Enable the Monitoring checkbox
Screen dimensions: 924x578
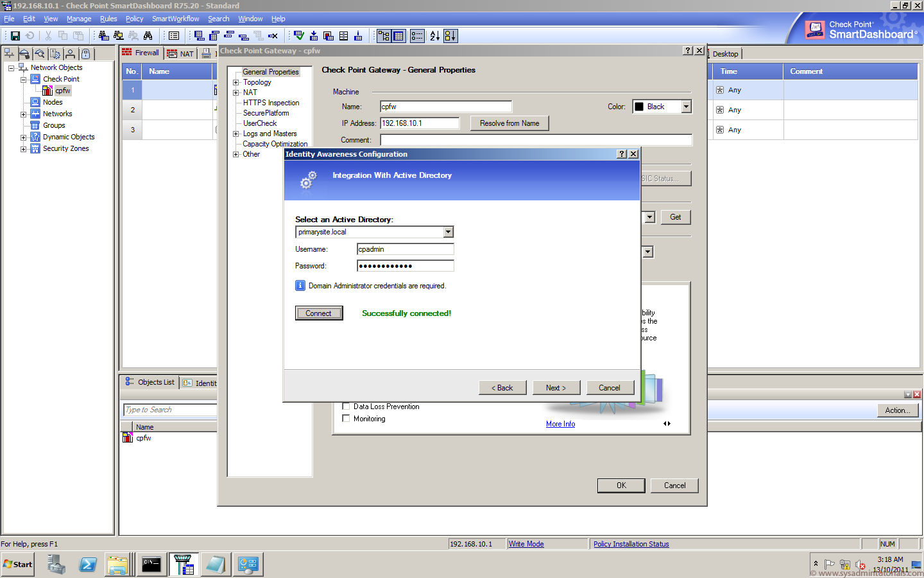coord(346,419)
